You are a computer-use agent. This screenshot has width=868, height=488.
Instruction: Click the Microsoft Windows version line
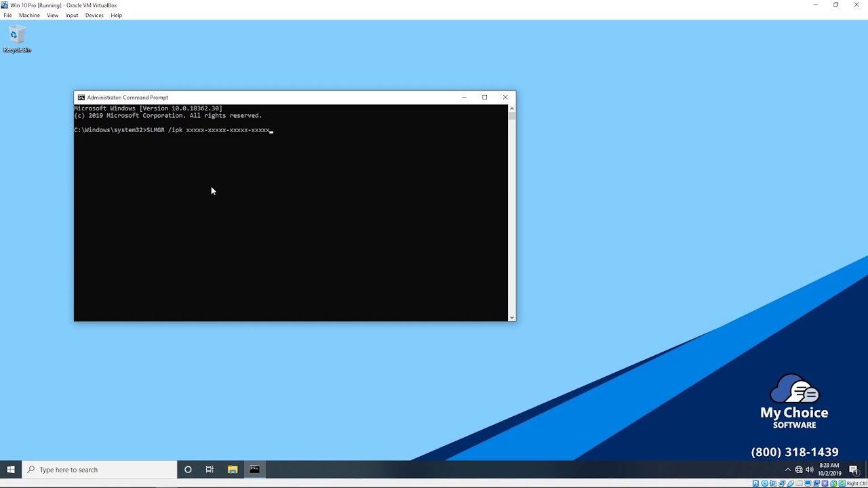(x=148, y=108)
